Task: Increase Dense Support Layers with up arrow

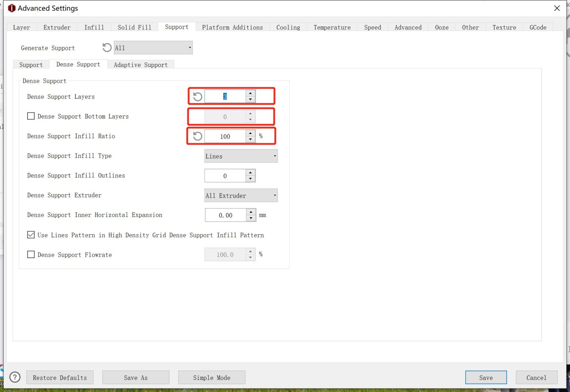Action: [250, 93]
